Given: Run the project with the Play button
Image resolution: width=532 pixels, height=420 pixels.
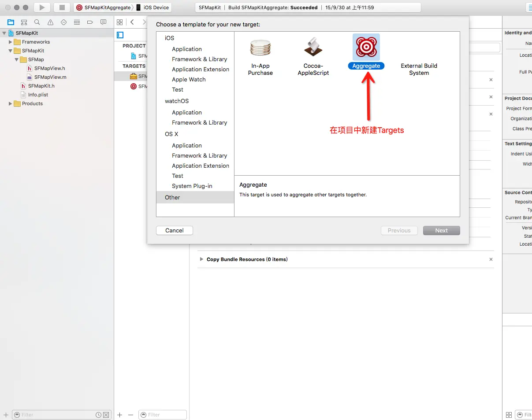Looking at the screenshot, I should click(x=42, y=7).
